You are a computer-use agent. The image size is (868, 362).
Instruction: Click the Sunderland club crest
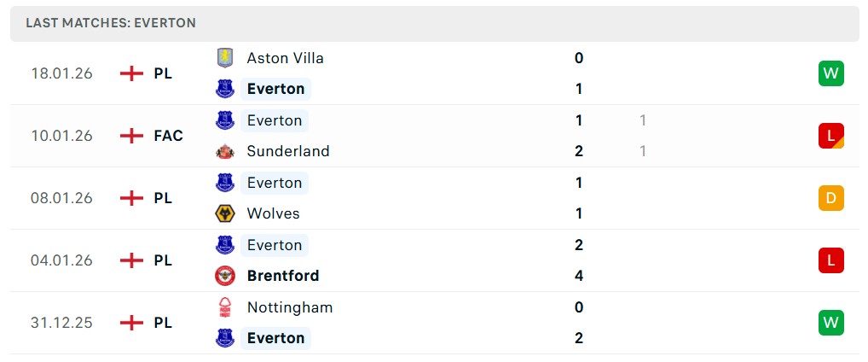225,151
